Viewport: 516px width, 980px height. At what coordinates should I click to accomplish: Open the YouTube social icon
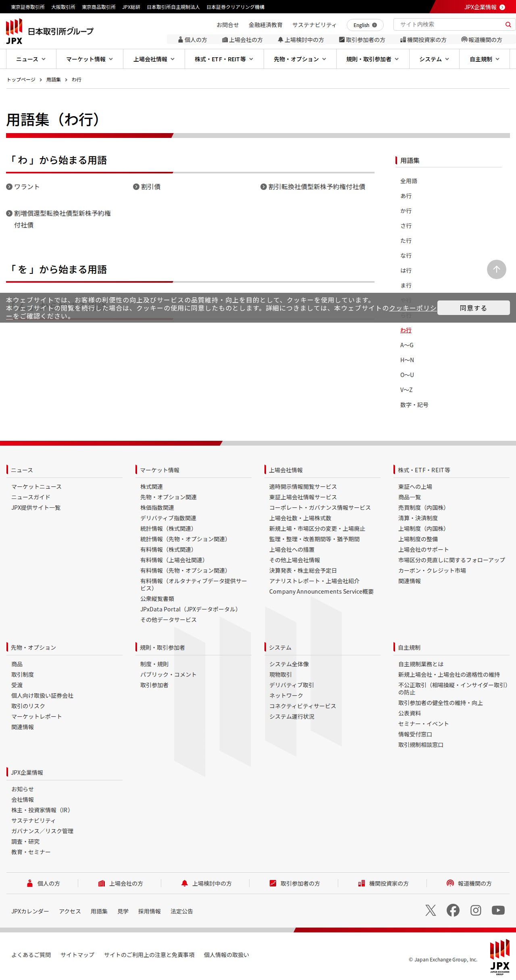tap(498, 911)
